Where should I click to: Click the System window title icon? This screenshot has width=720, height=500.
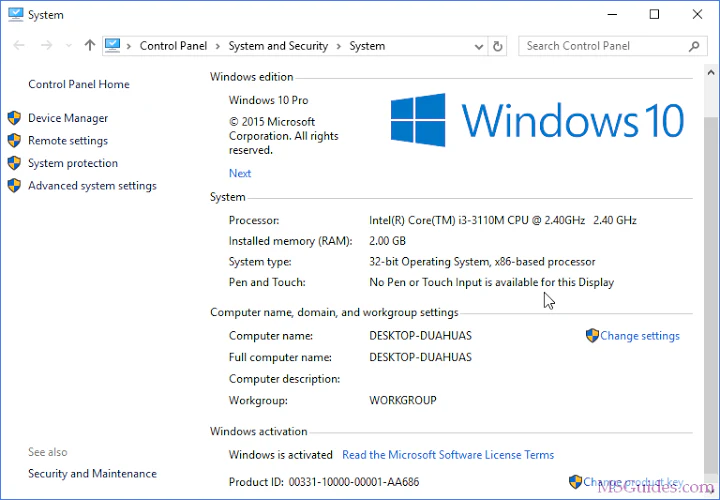[x=15, y=15]
